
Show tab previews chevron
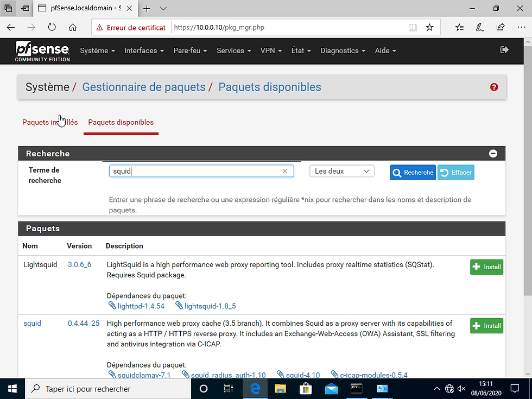click(163, 9)
